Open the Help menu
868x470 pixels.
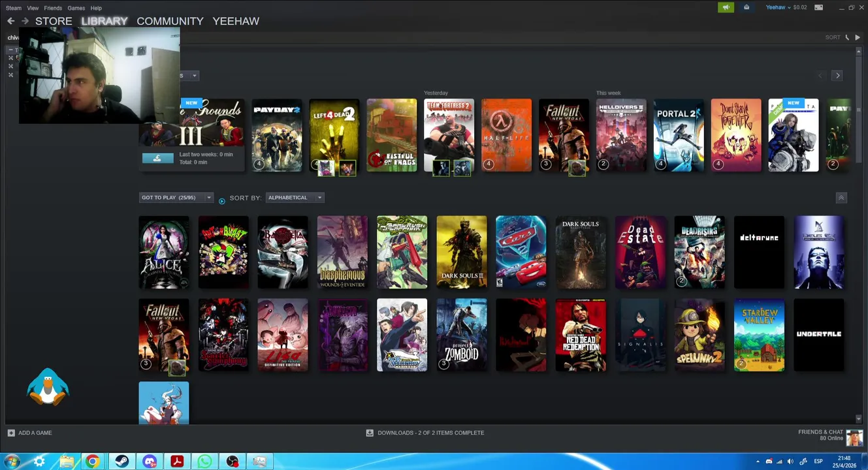pos(96,8)
